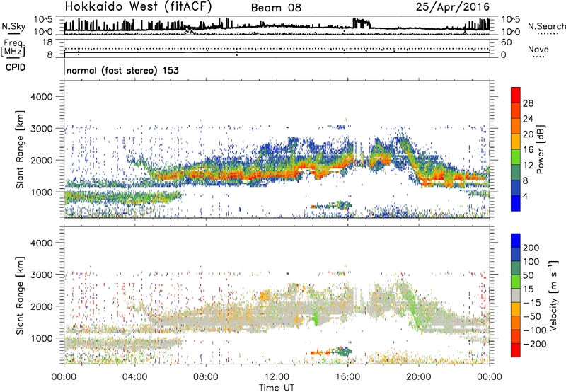Click the '60' tick on the Nave scale
Screen dimensions: 566x392
pyautogui.click(x=506, y=42)
